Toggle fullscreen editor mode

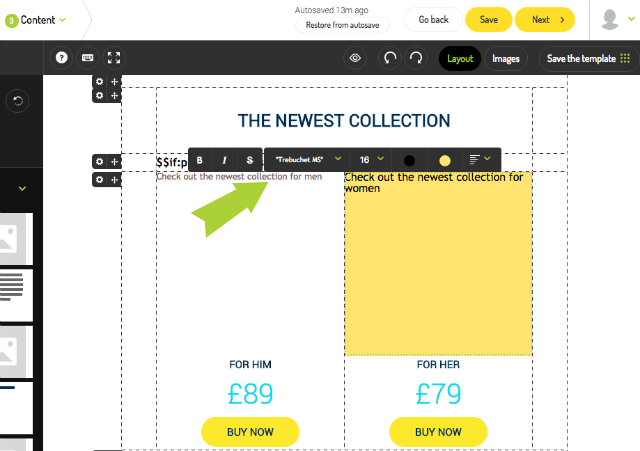tap(114, 58)
